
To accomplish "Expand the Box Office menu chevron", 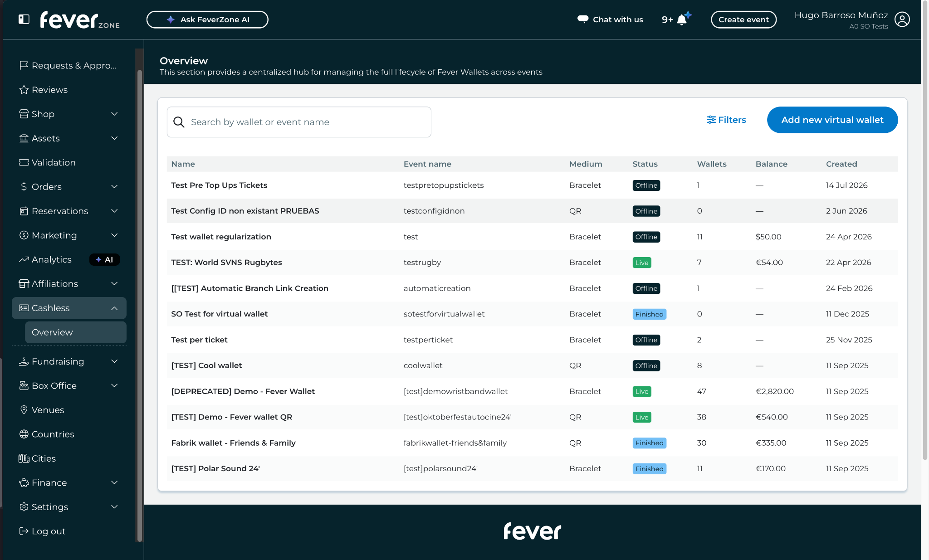I will point(114,386).
